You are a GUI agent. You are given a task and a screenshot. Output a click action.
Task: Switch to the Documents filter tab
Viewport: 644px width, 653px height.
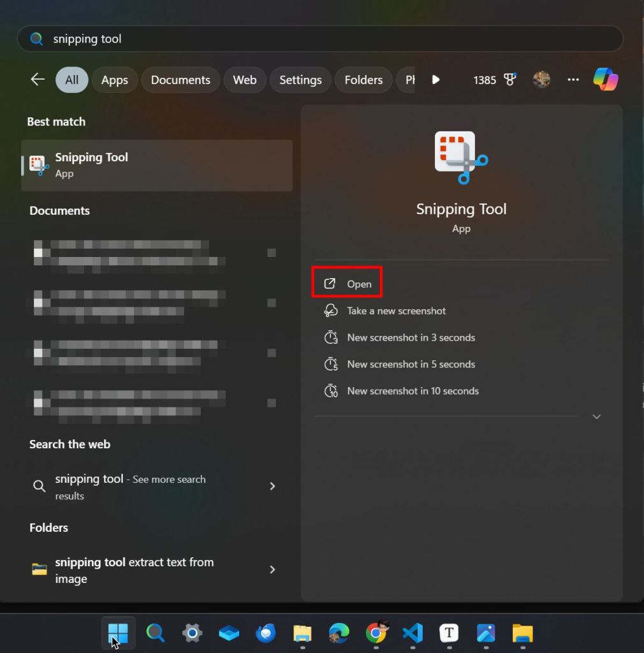coord(180,80)
